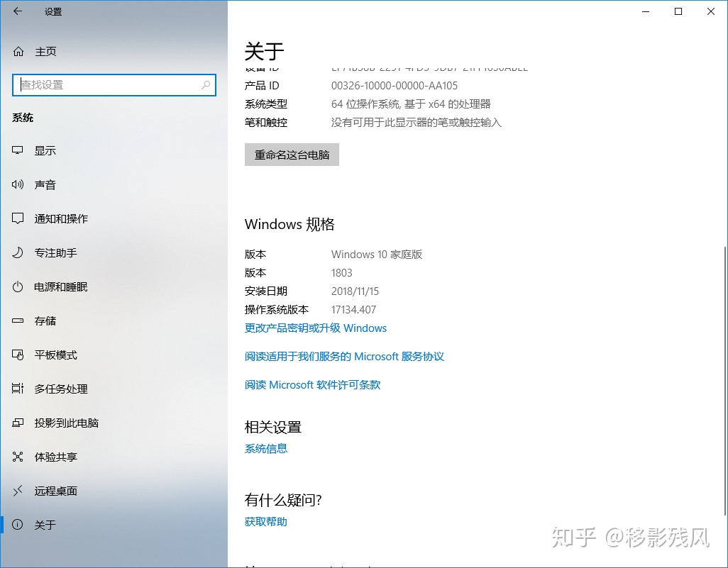Open Tablet mode (平板模式) icon
Viewport: 728px width, 568px height.
[18, 355]
